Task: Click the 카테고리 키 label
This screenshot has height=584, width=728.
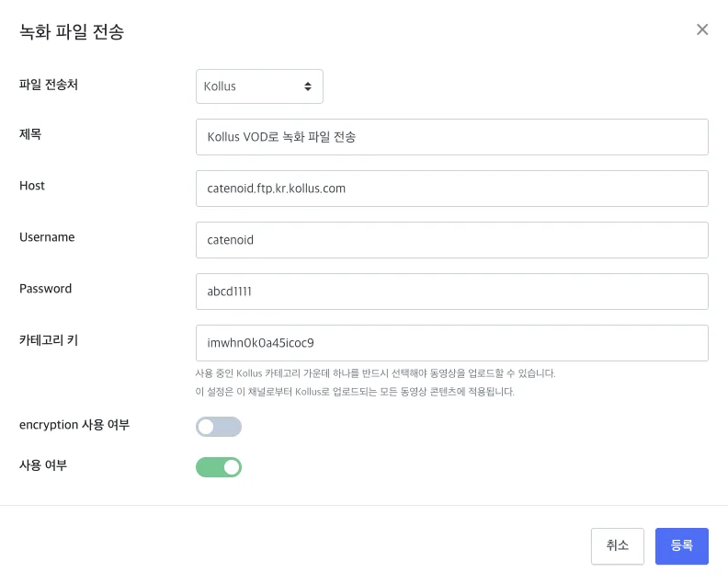Action: tap(49, 340)
